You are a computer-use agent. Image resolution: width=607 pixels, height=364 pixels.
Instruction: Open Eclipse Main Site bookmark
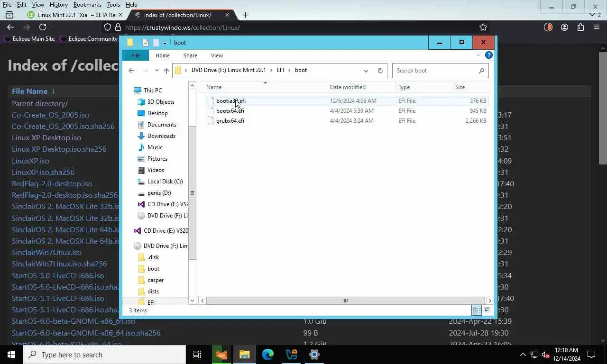(29, 39)
